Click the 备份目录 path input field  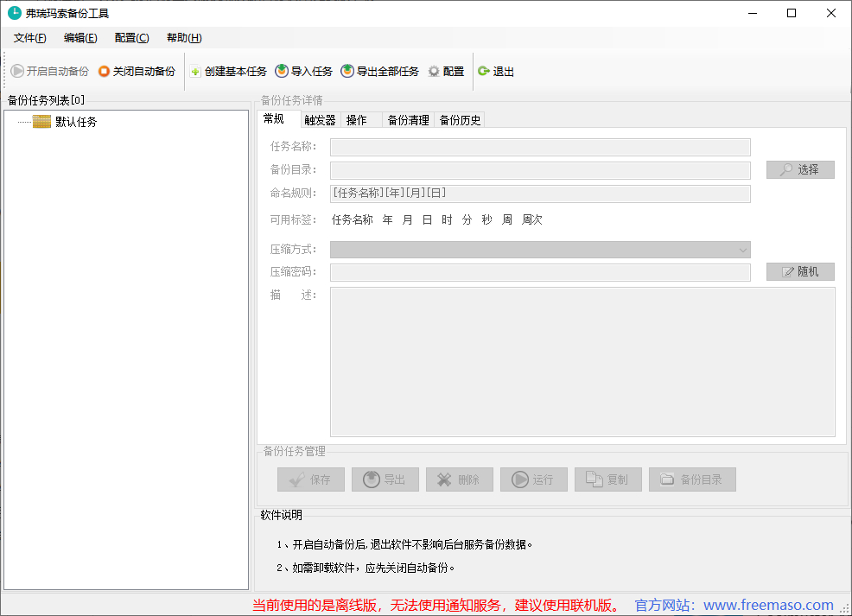[540, 170]
